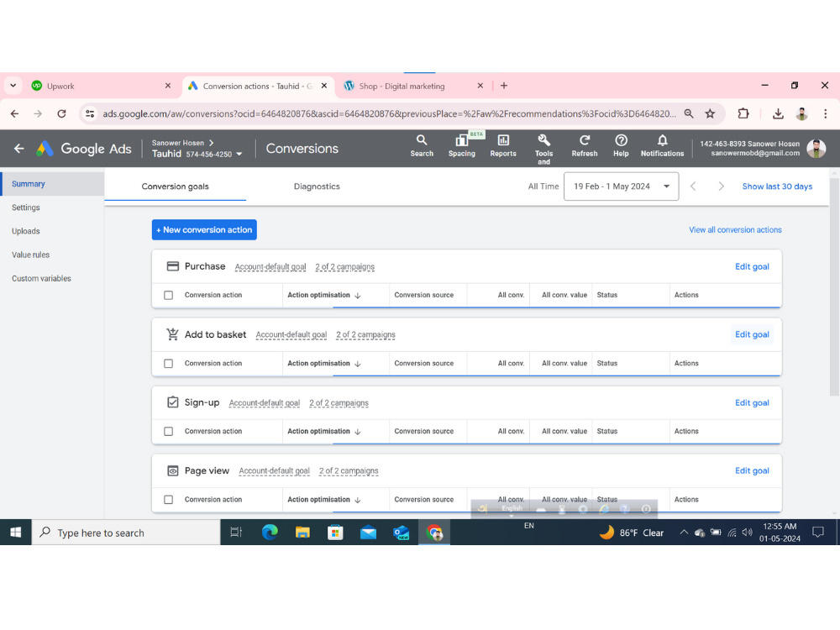Go back with browser back button

(x=14, y=113)
